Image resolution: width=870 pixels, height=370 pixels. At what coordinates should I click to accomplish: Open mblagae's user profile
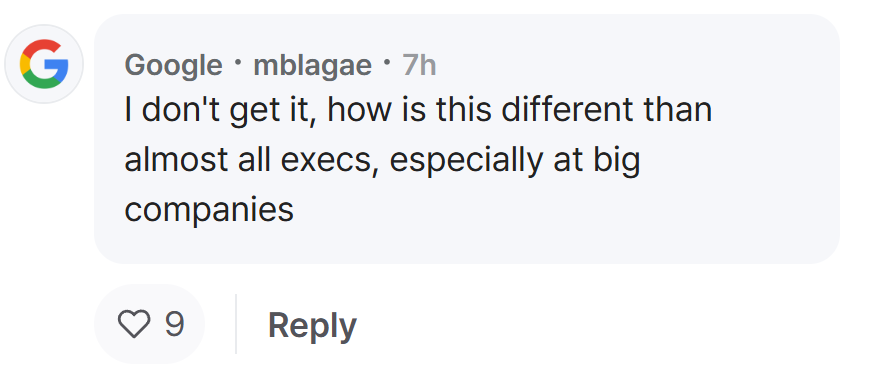(312, 65)
